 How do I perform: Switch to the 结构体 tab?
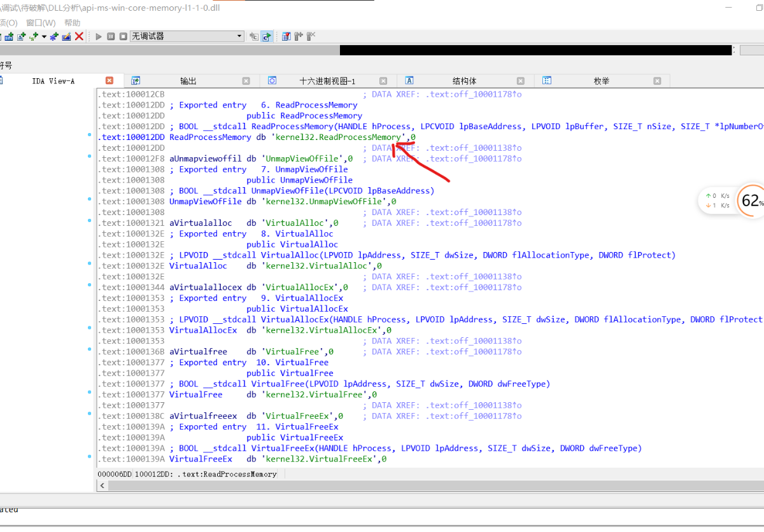tap(464, 81)
